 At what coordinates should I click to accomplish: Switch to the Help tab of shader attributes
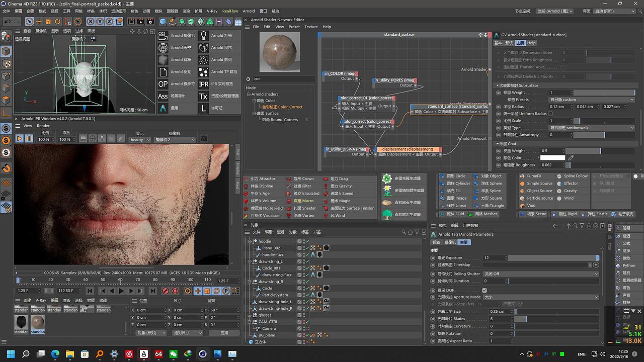[x=531, y=43]
